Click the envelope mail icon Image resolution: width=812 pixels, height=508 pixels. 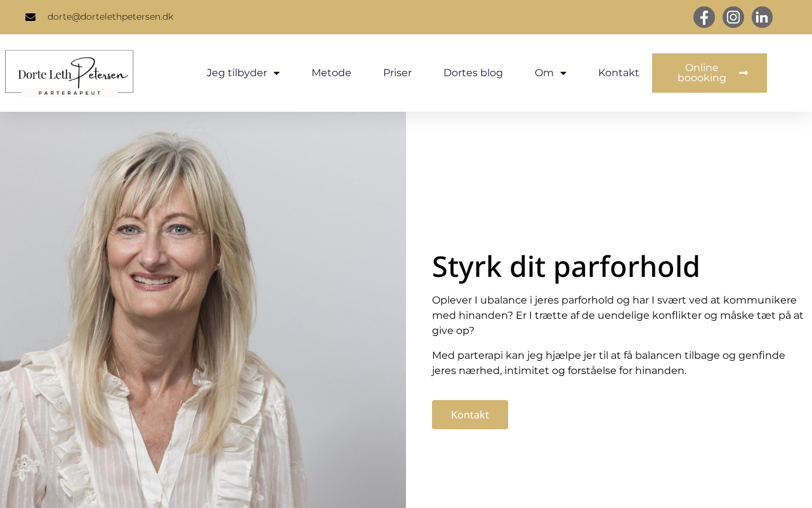click(x=30, y=17)
